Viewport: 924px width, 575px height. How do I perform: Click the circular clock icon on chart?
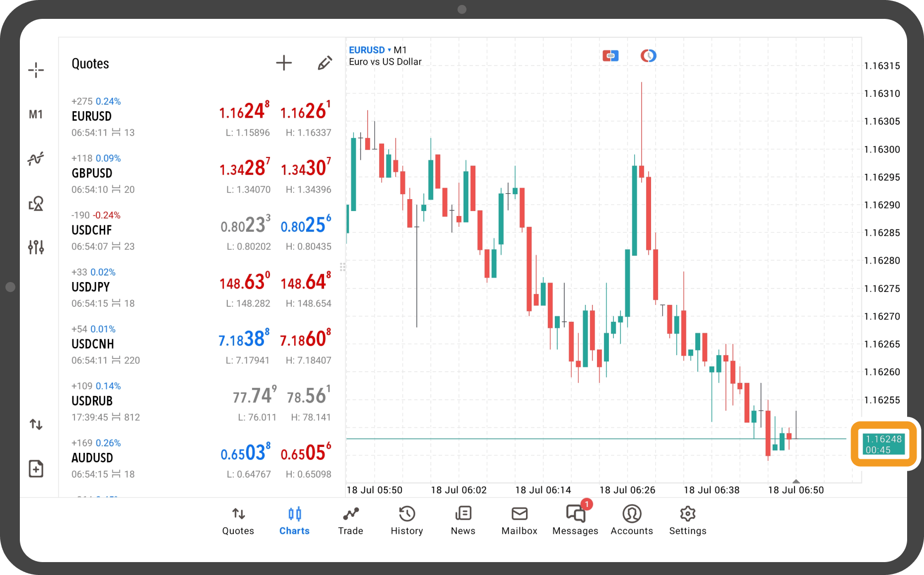tap(648, 56)
